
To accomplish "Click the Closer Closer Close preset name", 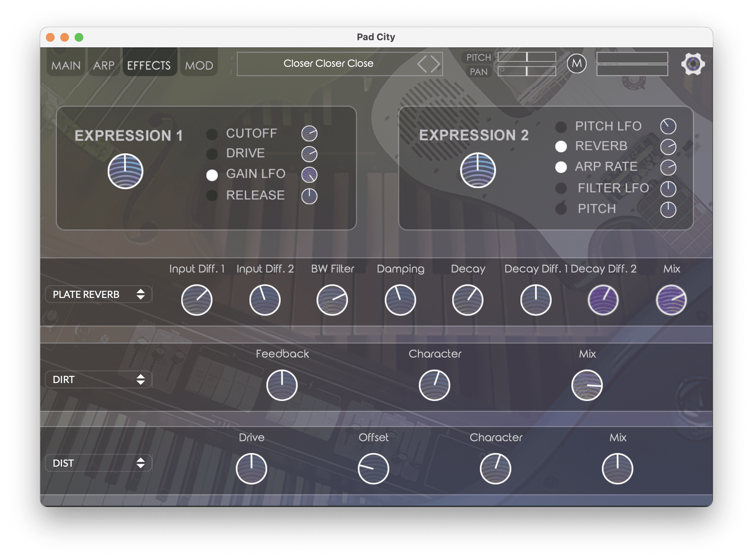I will point(328,64).
